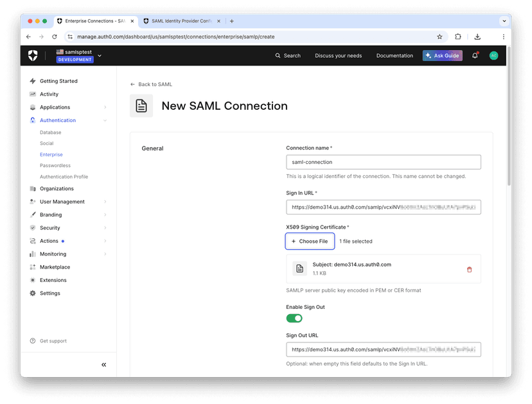Screen dimensions: 532x404
Task: Switch to SAML Identity Provider browser tab
Action: coord(181,21)
